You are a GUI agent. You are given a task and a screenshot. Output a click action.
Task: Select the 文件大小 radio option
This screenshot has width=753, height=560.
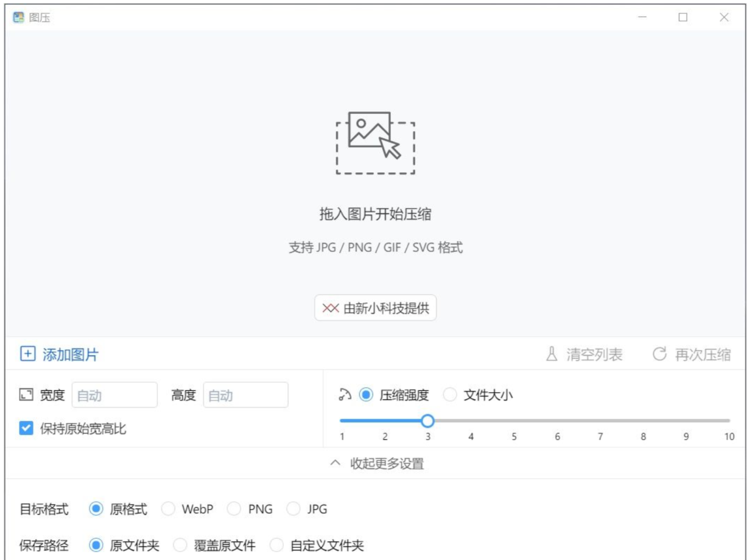coord(450,395)
